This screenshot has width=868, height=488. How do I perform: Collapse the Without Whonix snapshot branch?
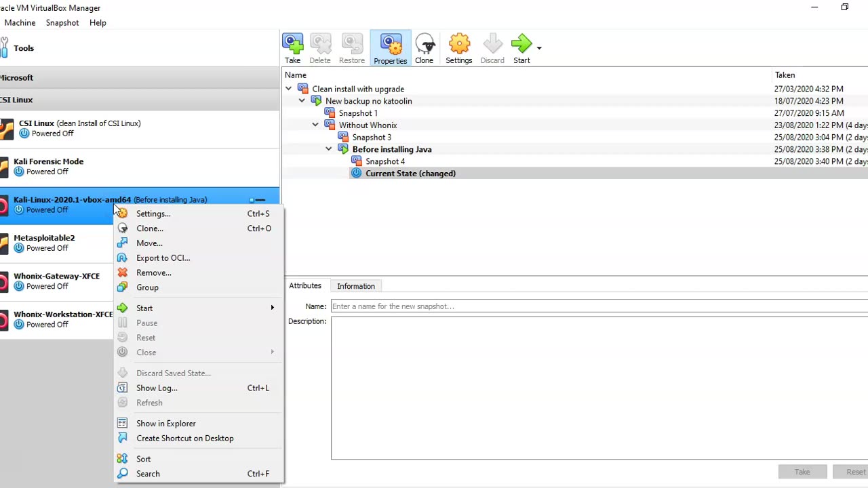coord(315,125)
